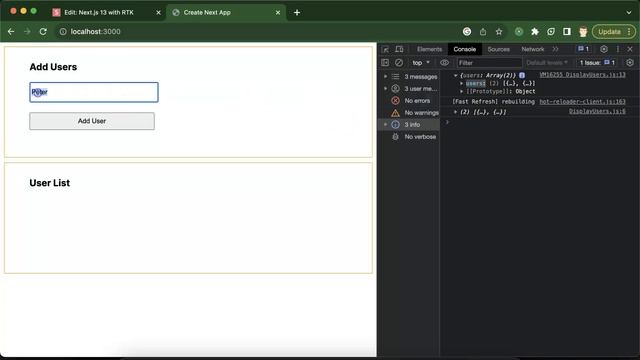Open the hot-reloader-client.js:163 source link
This screenshot has height=360, width=640.
582,102
